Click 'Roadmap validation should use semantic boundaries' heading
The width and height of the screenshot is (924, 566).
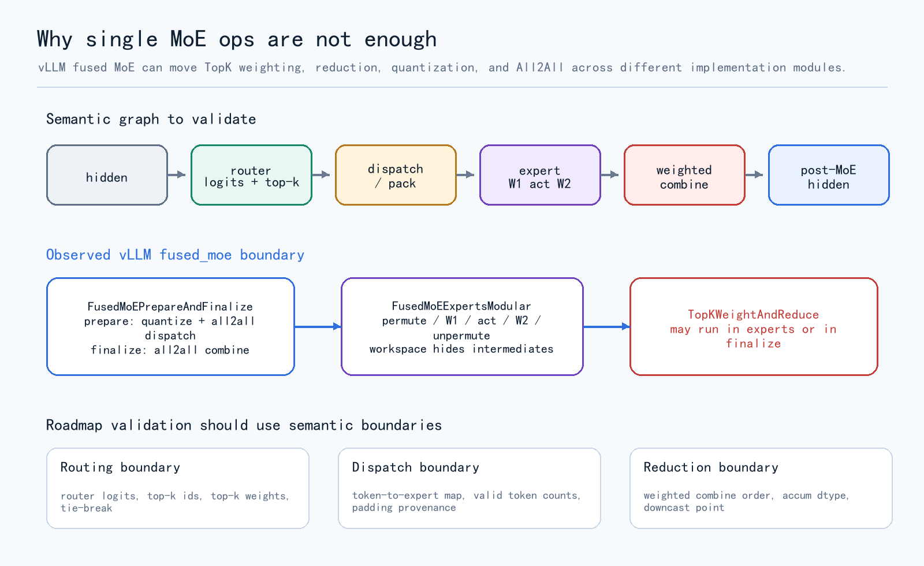coord(244,425)
